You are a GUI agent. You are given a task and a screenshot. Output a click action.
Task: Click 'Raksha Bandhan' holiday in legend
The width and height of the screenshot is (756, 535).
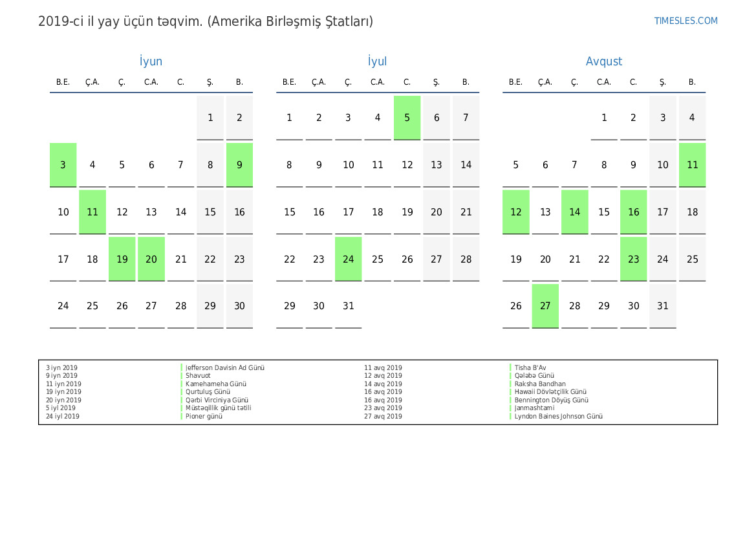(x=540, y=384)
